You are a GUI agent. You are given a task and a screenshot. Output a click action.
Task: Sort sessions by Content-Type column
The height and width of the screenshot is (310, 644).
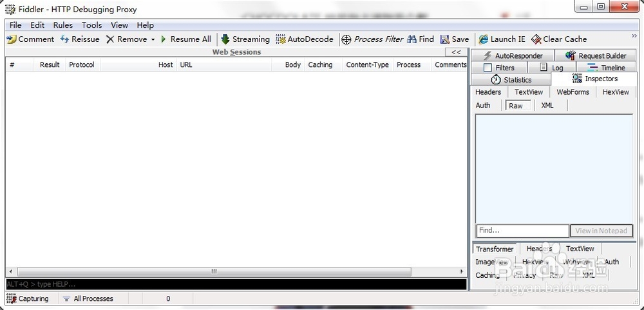[368, 64]
